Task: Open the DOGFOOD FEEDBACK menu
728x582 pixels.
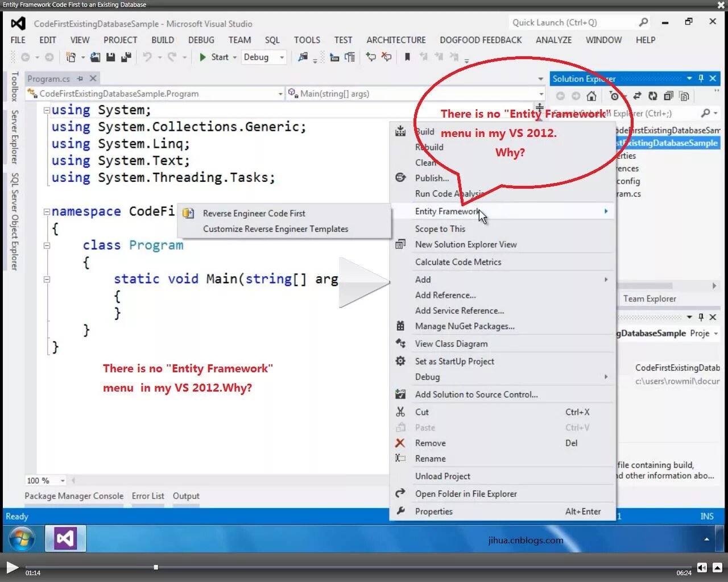Action: pyautogui.click(x=481, y=40)
